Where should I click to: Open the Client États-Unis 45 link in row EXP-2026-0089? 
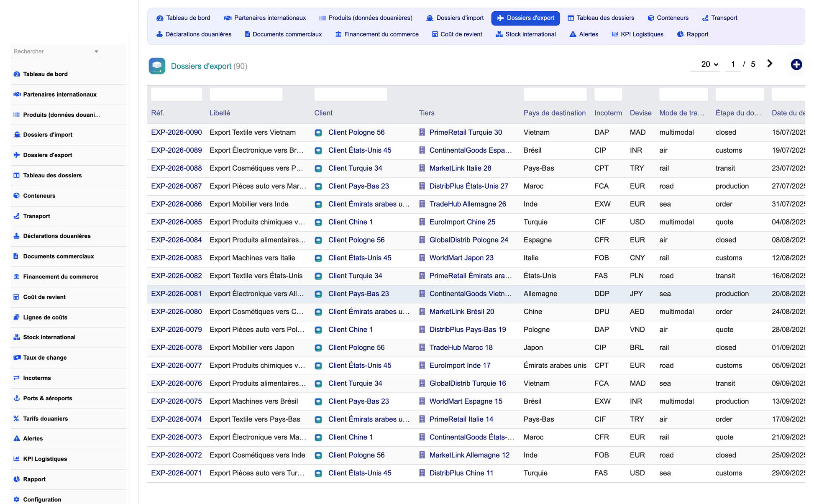click(x=360, y=150)
